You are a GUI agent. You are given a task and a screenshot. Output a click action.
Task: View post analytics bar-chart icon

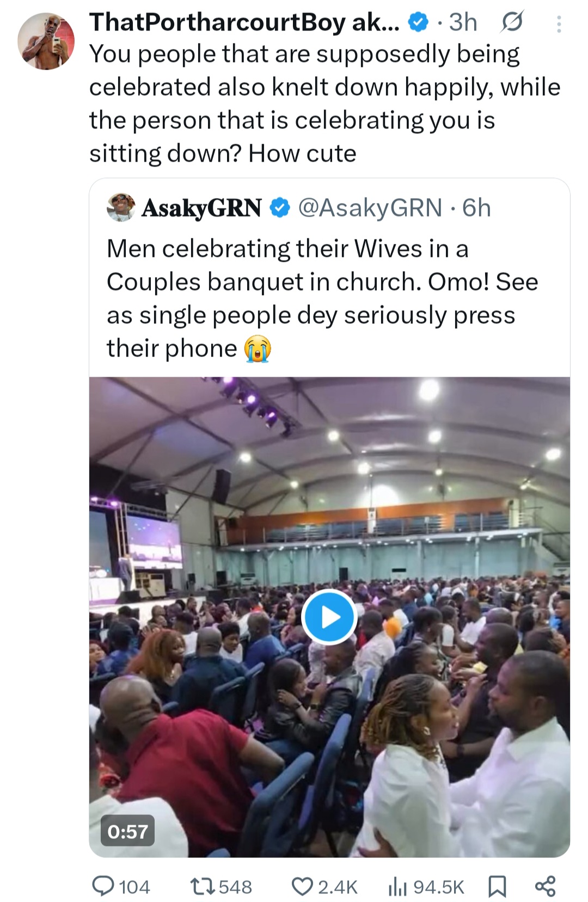click(x=397, y=887)
